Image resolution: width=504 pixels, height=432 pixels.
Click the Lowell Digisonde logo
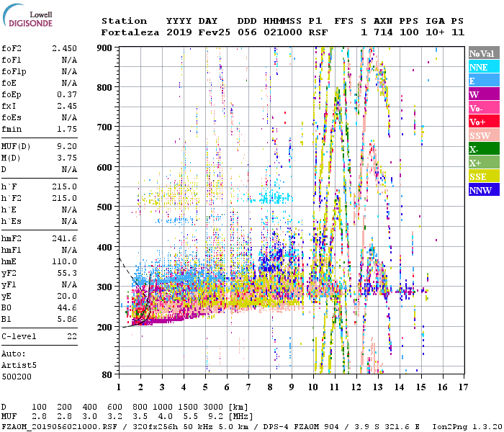[27, 16]
